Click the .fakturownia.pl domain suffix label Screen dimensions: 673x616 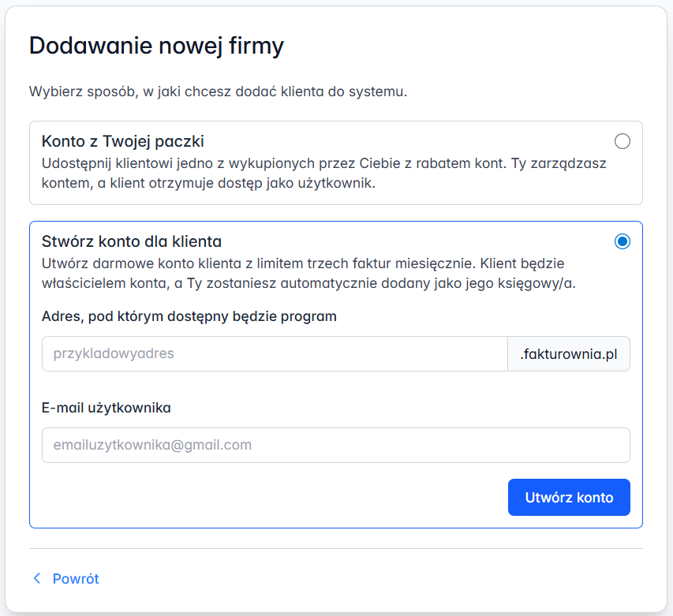[568, 353]
